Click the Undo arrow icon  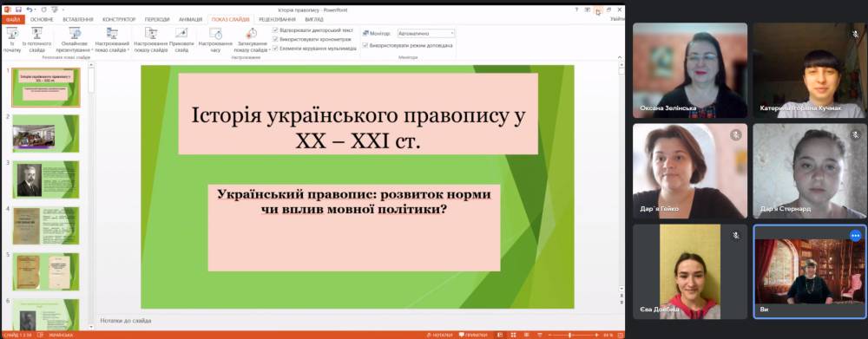(x=29, y=10)
